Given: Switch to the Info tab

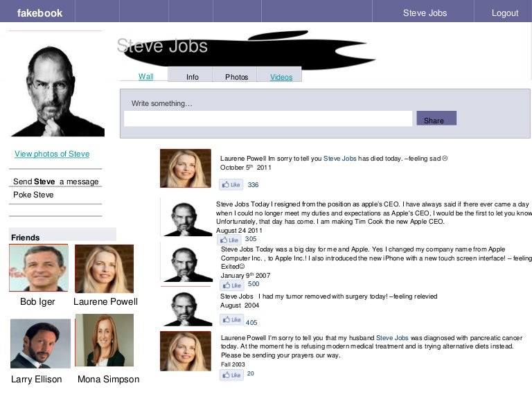Looking at the screenshot, I should pyautogui.click(x=193, y=77).
